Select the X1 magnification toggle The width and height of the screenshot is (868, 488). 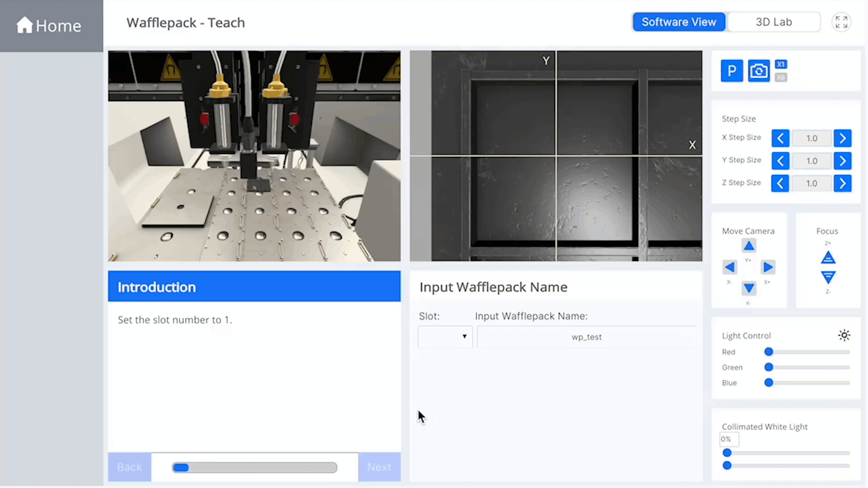781,64
